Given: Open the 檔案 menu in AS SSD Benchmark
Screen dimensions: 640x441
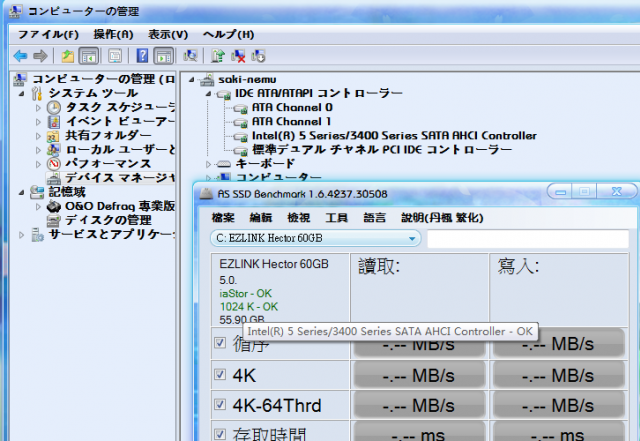Looking at the screenshot, I should click(223, 218).
